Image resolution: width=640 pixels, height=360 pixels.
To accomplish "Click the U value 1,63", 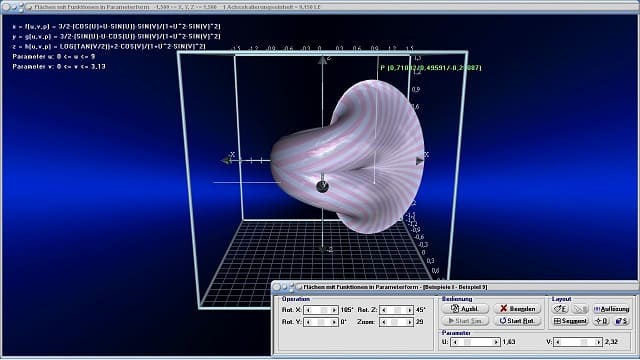I will pos(509,342).
